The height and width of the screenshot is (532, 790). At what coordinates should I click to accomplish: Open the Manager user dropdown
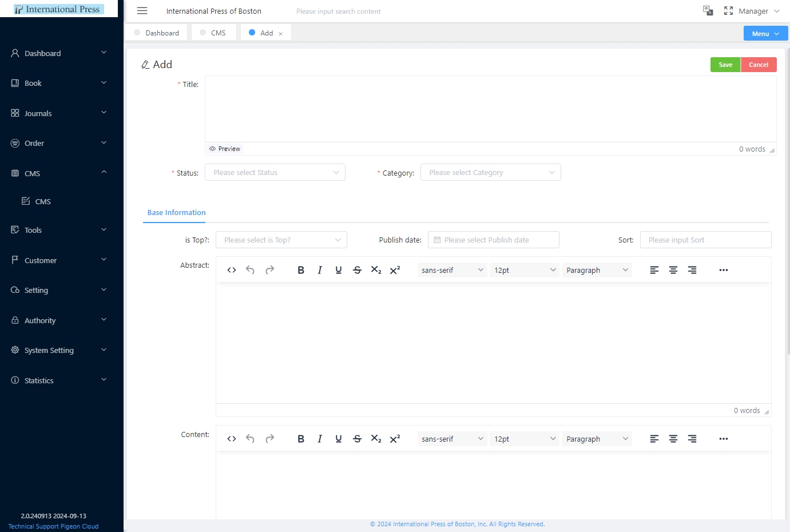(759, 11)
